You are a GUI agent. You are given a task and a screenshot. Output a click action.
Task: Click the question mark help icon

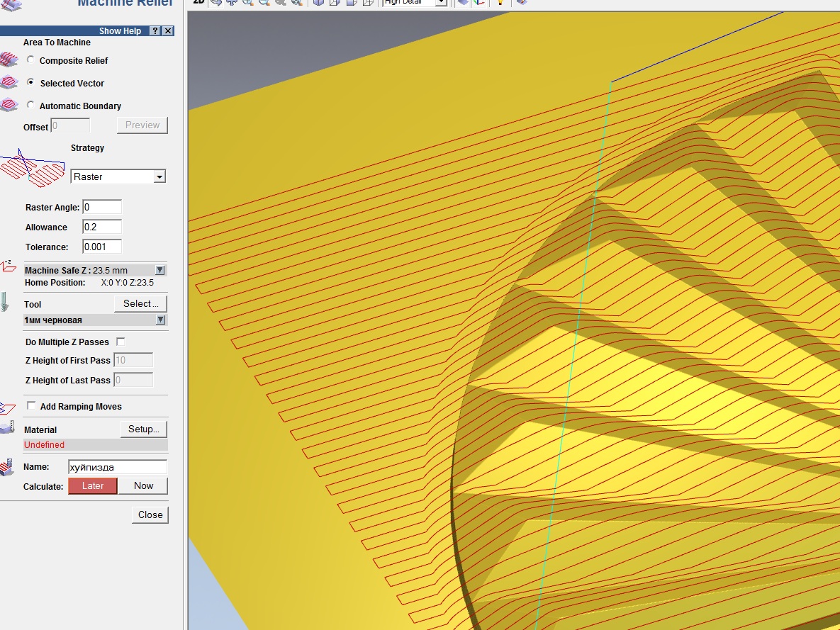[x=155, y=30]
